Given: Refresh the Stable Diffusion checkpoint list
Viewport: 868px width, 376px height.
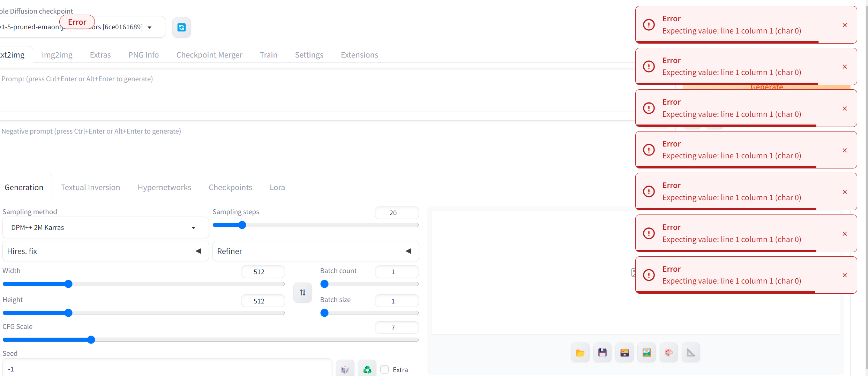Looking at the screenshot, I should click(x=181, y=27).
